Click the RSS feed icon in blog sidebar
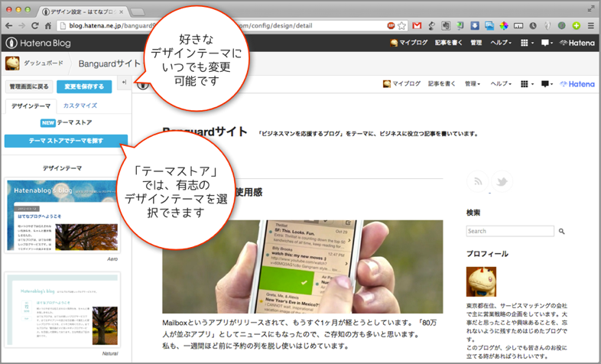The image size is (601, 364). point(478,181)
